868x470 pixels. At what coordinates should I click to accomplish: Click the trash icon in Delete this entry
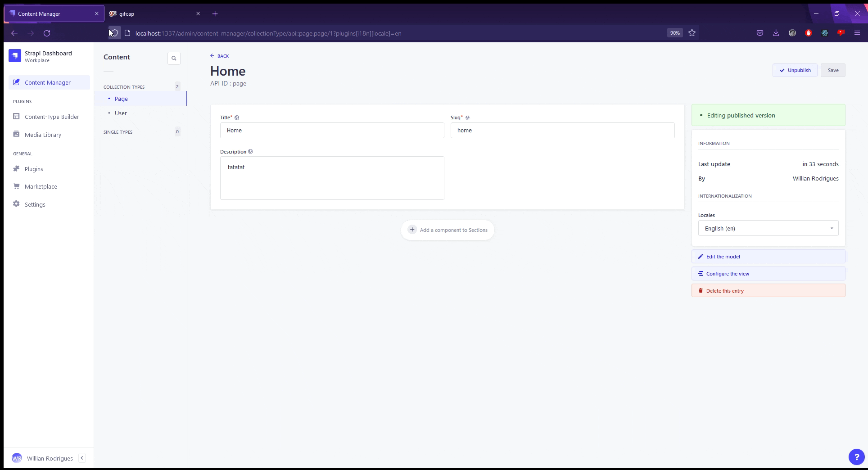pos(701,291)
